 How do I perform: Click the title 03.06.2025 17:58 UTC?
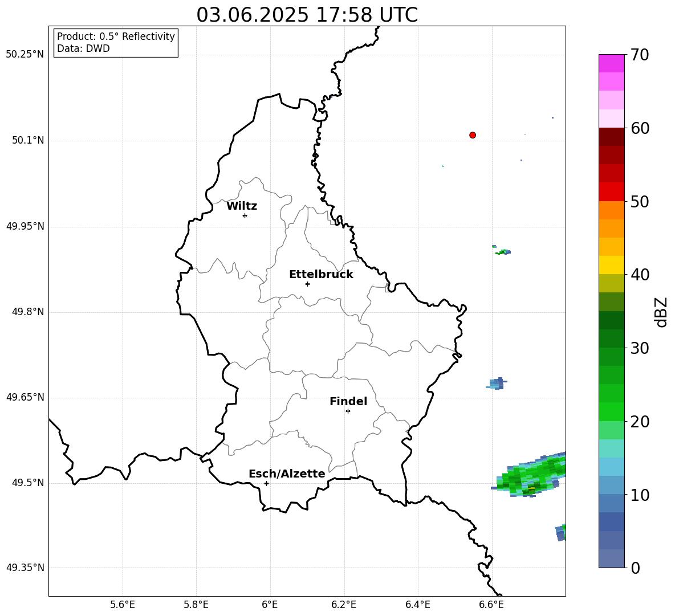pos(307,15)
